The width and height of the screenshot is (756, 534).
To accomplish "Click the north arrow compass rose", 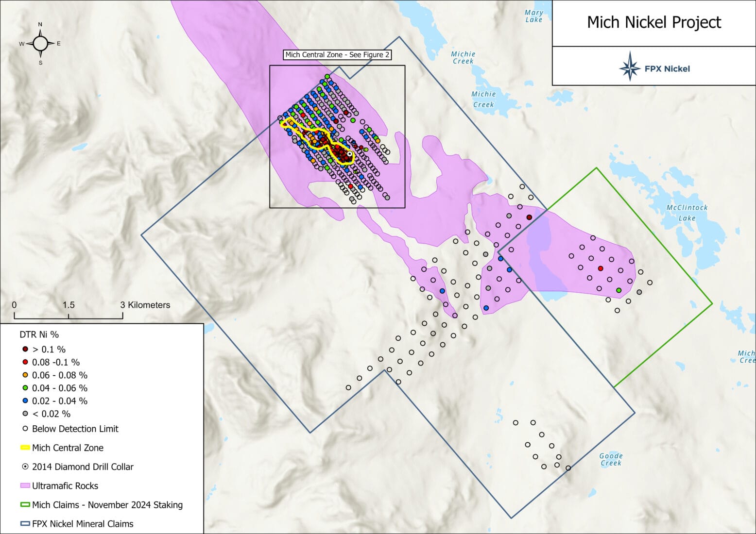I will point(40,44).
